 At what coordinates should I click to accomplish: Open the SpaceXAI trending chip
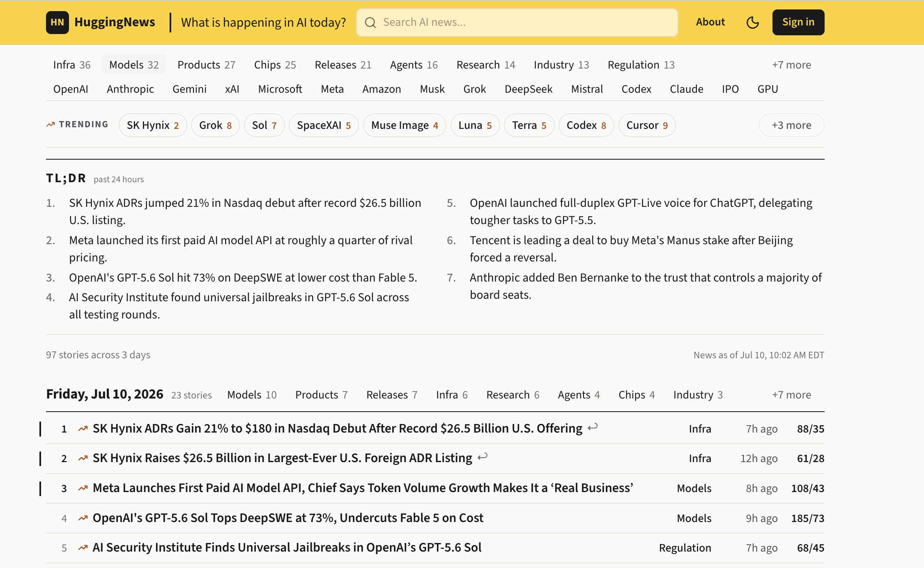(324, 125)
